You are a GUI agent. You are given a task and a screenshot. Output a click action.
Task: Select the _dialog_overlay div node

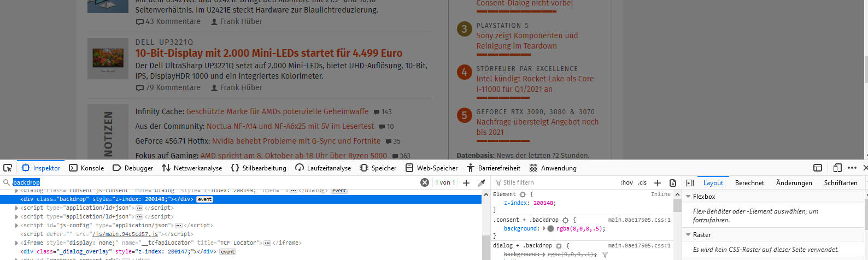coord(119,252)
